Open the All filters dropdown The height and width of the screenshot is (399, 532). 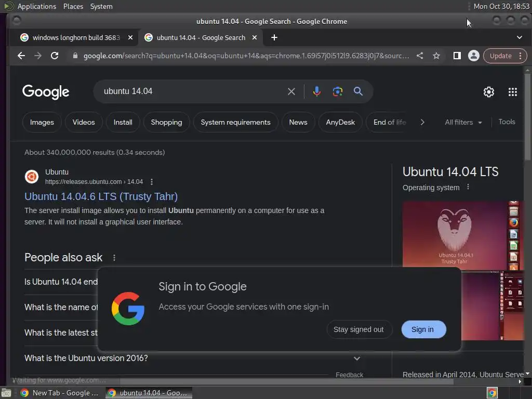click(463, 122)
